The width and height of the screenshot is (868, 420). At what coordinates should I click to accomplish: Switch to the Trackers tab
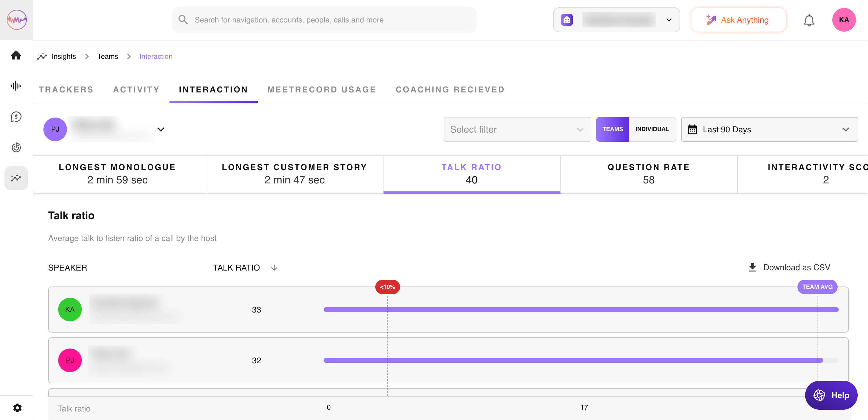pyautogui.click(x=66, y=90)
